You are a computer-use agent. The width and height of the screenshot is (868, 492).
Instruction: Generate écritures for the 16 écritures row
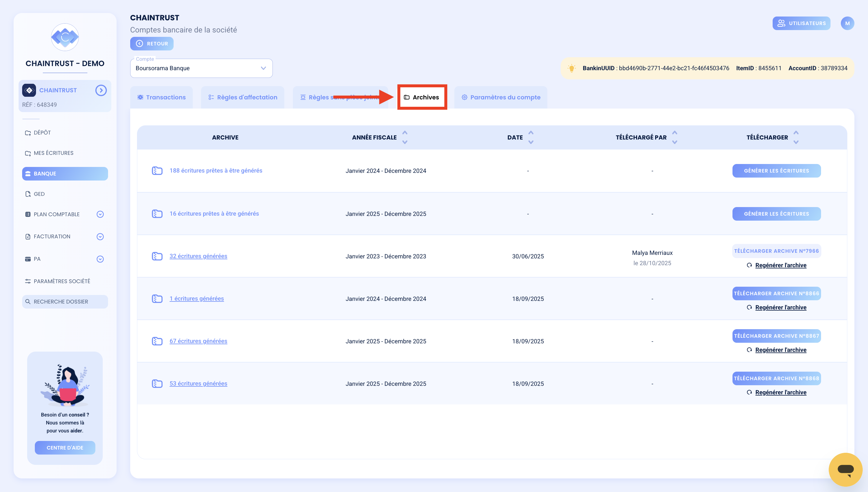coord(776,214)
